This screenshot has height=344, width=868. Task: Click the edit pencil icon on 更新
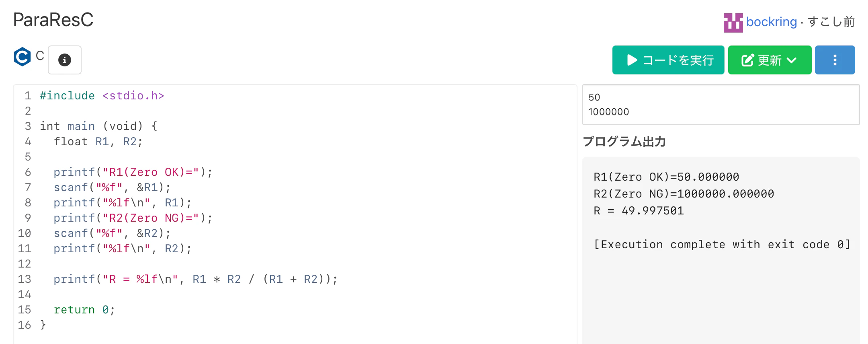pos(747,60)
